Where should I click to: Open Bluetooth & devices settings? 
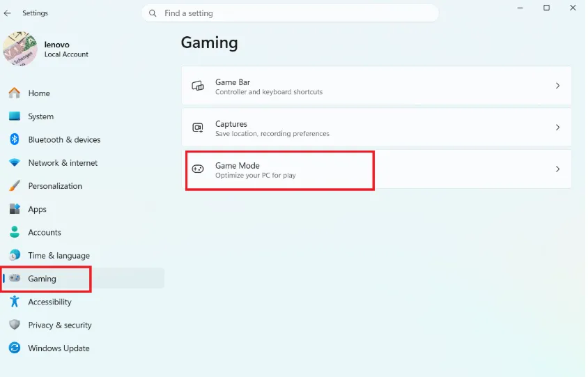click(x=65, y=140)
